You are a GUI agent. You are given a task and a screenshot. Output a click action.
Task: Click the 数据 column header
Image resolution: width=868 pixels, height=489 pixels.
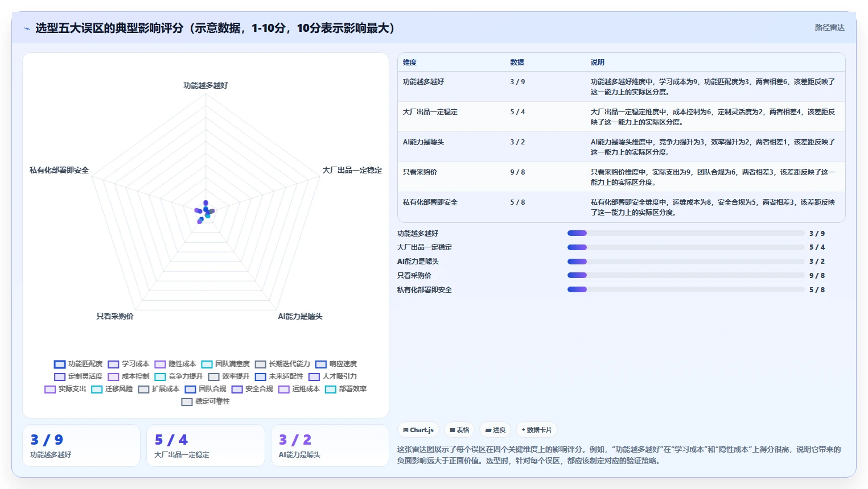[x=517, y=63]
